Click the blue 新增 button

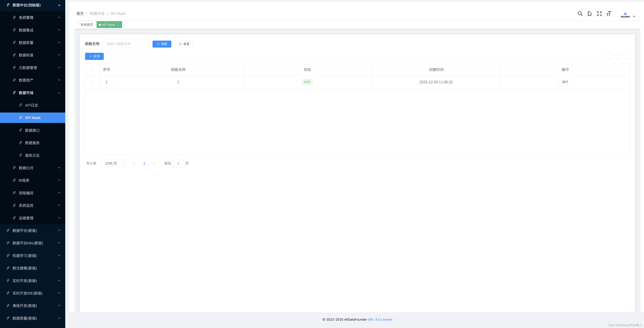point(94,56)
